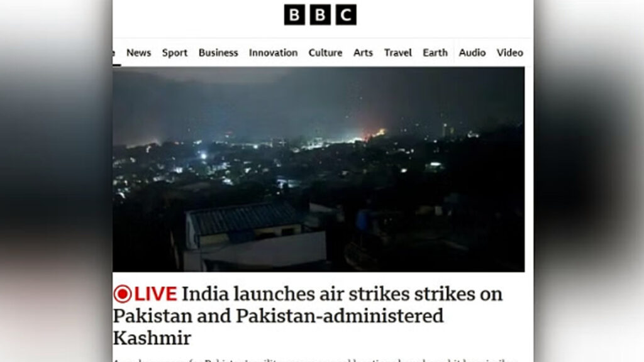Open the India air strikes headline
Screen dimensions: 644x362
308,316
